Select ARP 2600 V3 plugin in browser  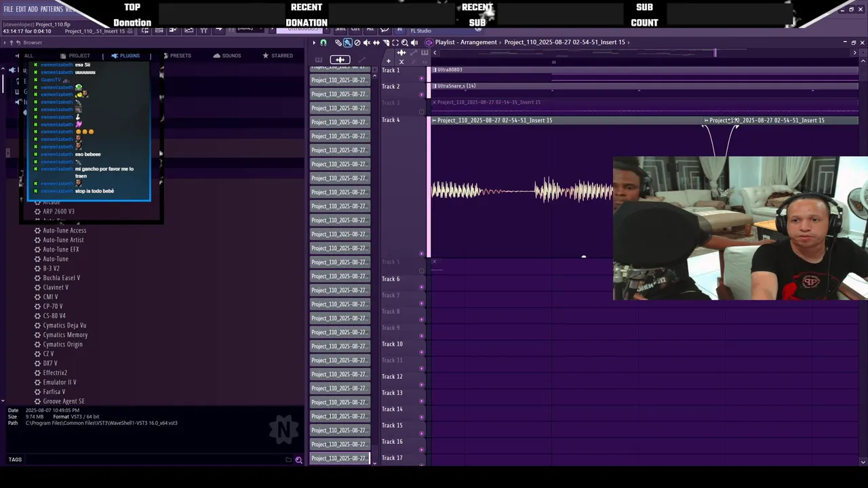[x=59, y=211]
